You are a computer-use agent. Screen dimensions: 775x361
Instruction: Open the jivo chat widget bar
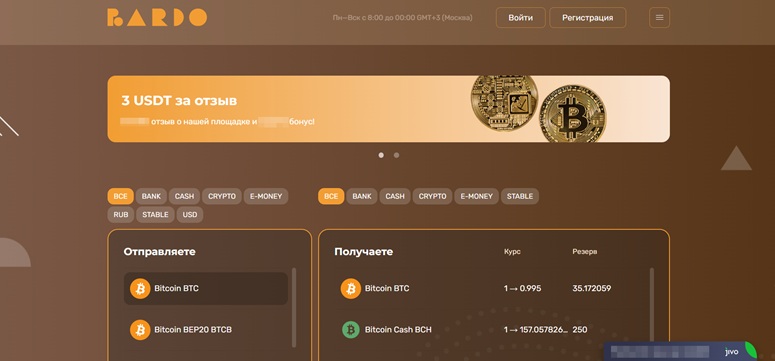(680, 352)
